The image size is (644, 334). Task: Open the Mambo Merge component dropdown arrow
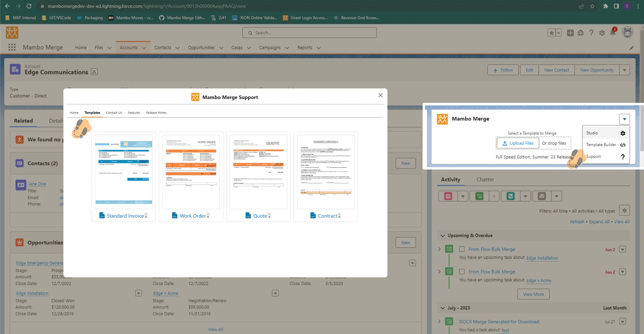coord(625,119)
